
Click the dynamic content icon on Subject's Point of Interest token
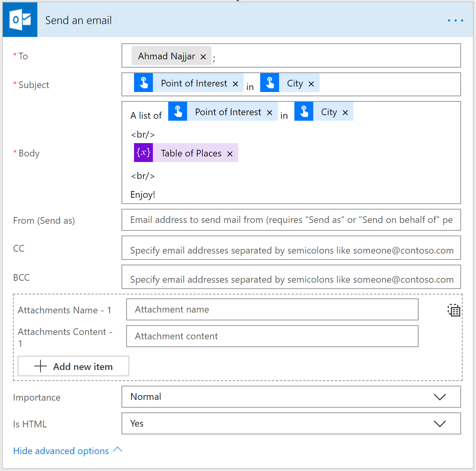point(143,83)
